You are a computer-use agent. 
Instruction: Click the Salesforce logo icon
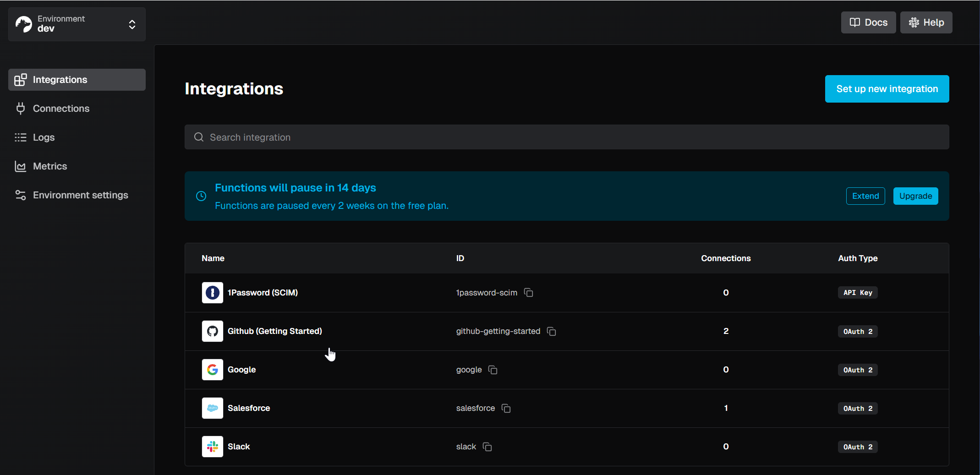pyautogui.click(x=213, y=408)
